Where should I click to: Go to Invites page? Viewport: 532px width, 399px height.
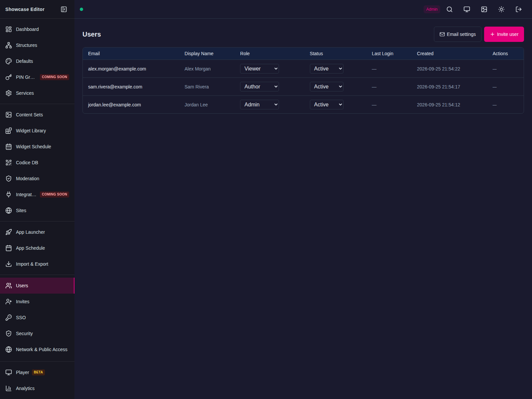[x=37, y=302]
